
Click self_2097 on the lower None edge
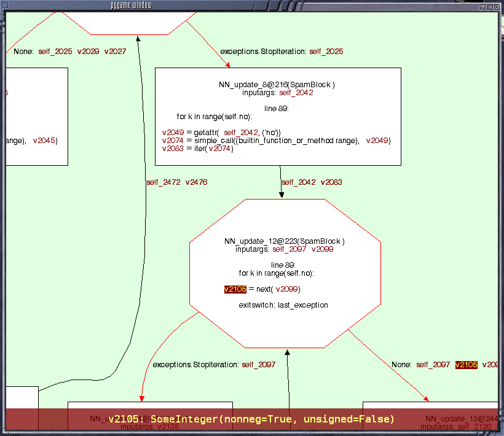(x=433, y=365)
